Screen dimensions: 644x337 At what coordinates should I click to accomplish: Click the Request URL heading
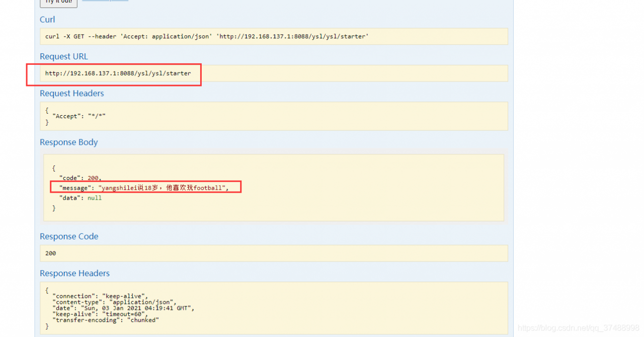pos(64,56)
